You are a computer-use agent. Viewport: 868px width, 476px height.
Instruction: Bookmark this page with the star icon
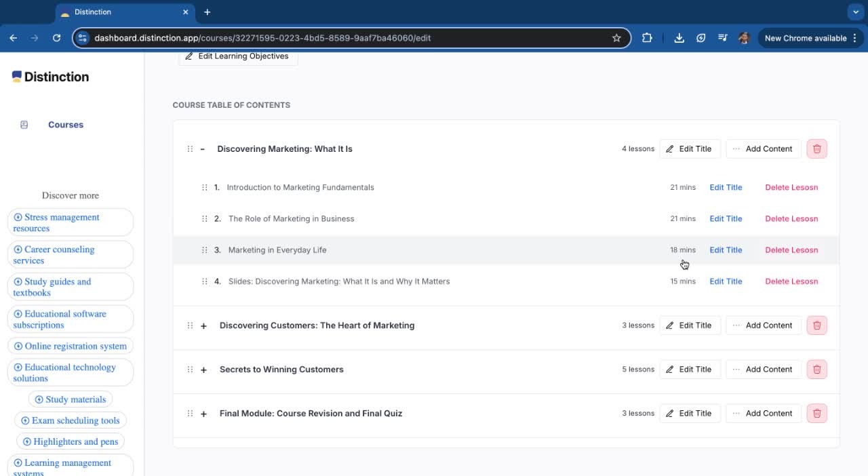click(x=616, y=38)
